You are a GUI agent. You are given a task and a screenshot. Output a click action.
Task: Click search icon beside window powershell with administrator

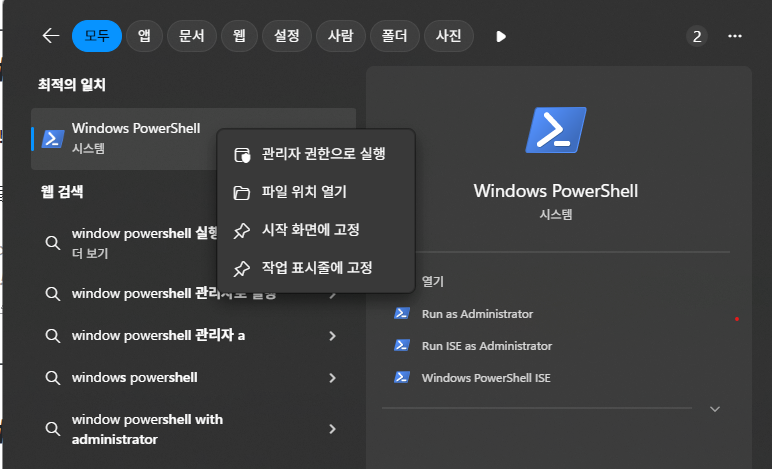[53, 429]
